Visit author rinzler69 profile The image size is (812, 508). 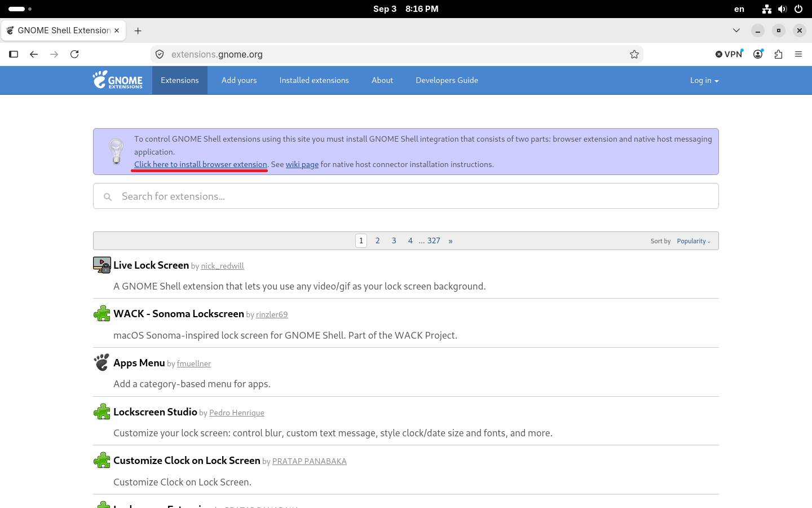coord(272,314)
